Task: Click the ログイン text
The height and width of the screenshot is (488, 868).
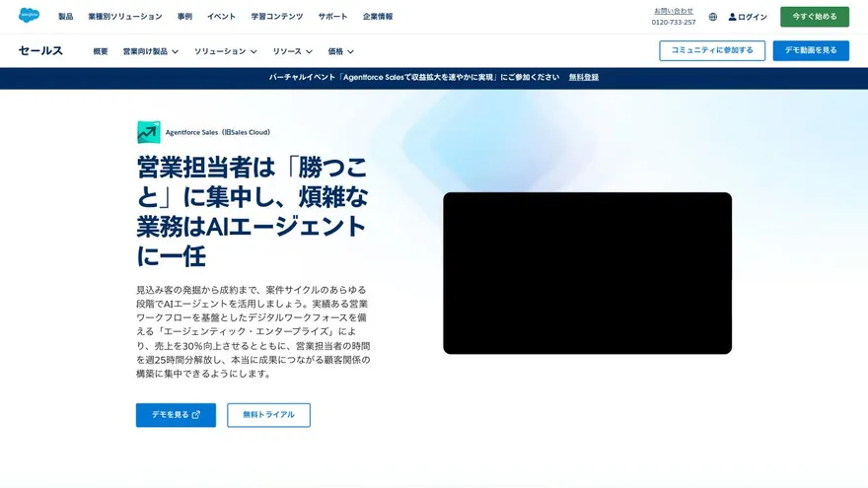Action: pos(753,17)
